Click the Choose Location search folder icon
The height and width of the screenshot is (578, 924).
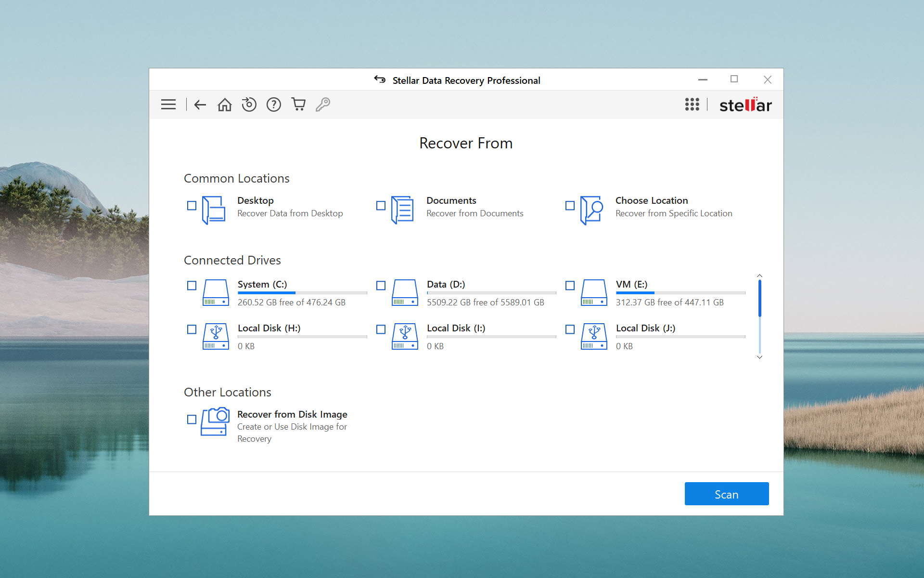tap(592, 210)
